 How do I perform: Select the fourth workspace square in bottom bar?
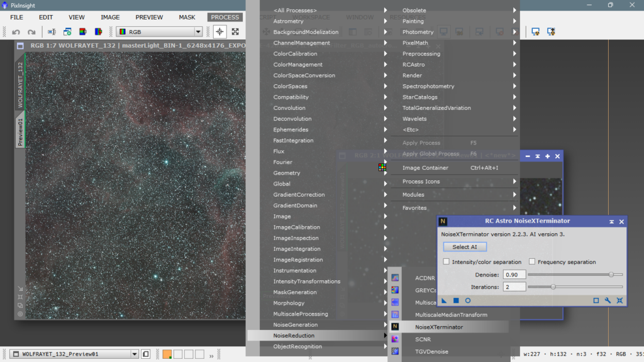coord(199,354)
